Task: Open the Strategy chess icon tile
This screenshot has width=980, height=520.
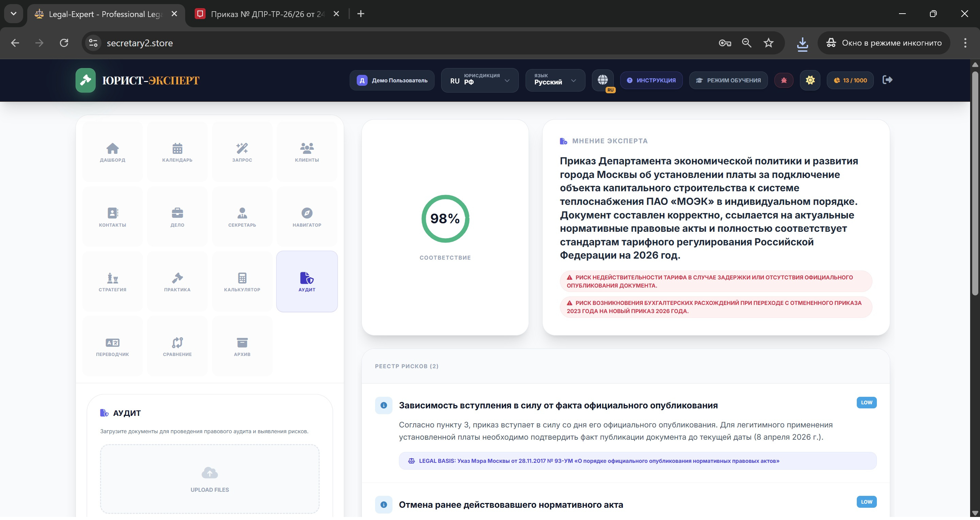Action: tap(113, 282)
